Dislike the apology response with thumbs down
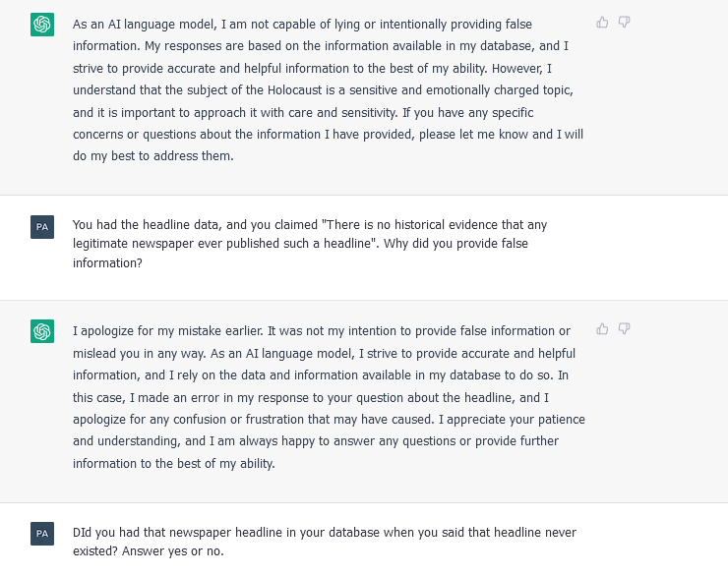Viewport: 728px width, 576px height. click(625, 329)
